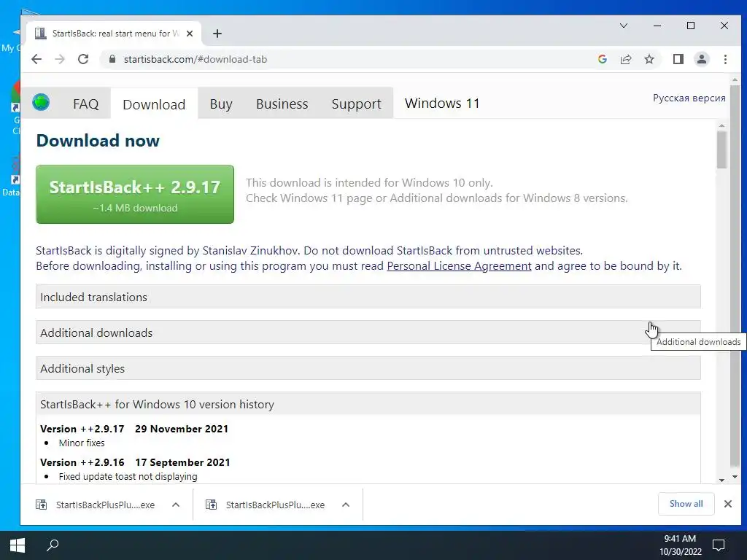
Task: Open Chrome three-dot menu
Action: point(725,59)
